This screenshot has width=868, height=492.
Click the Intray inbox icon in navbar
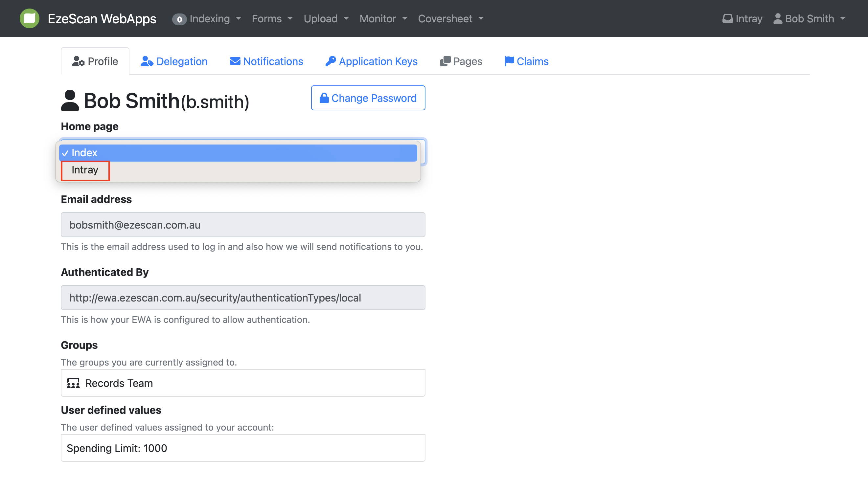(727, 18)
